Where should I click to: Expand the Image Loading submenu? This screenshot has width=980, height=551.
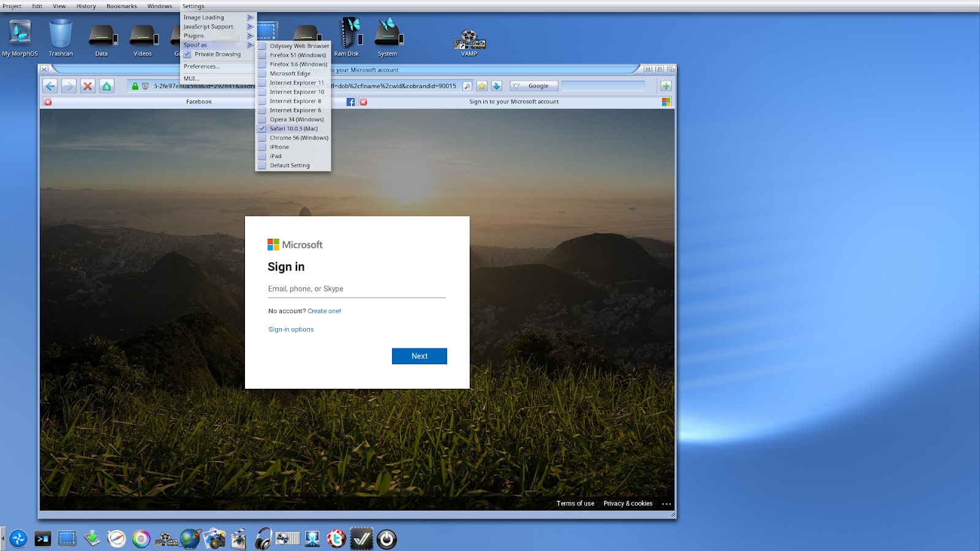pos(218,18)
